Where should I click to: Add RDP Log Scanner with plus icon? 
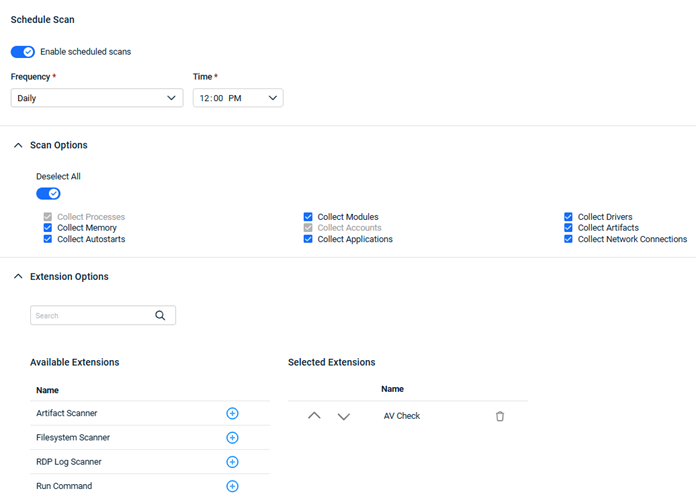[x=232, y=462]
